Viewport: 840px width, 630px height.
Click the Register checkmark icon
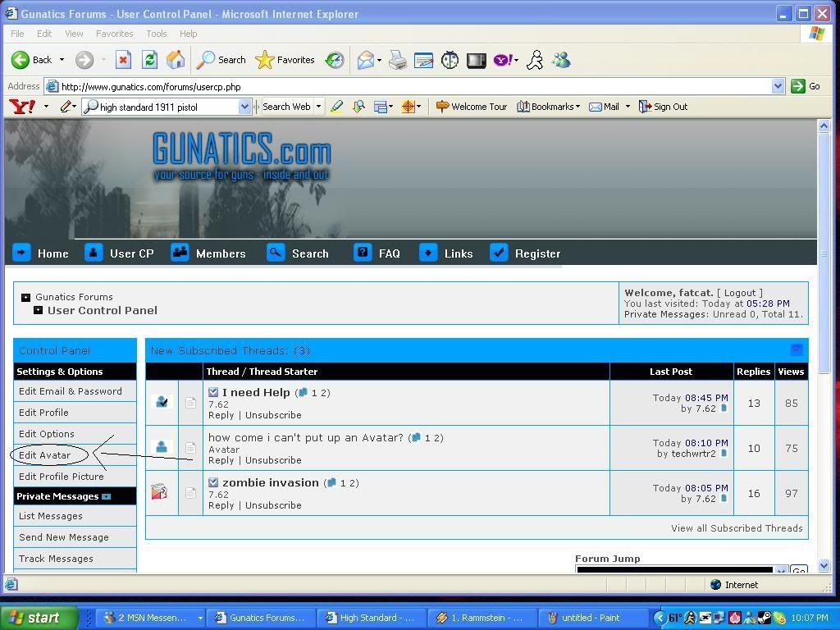(499, 253)
